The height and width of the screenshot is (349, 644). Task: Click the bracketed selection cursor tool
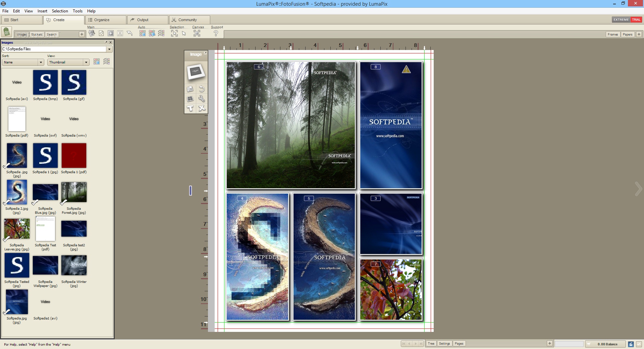(174, 33)
